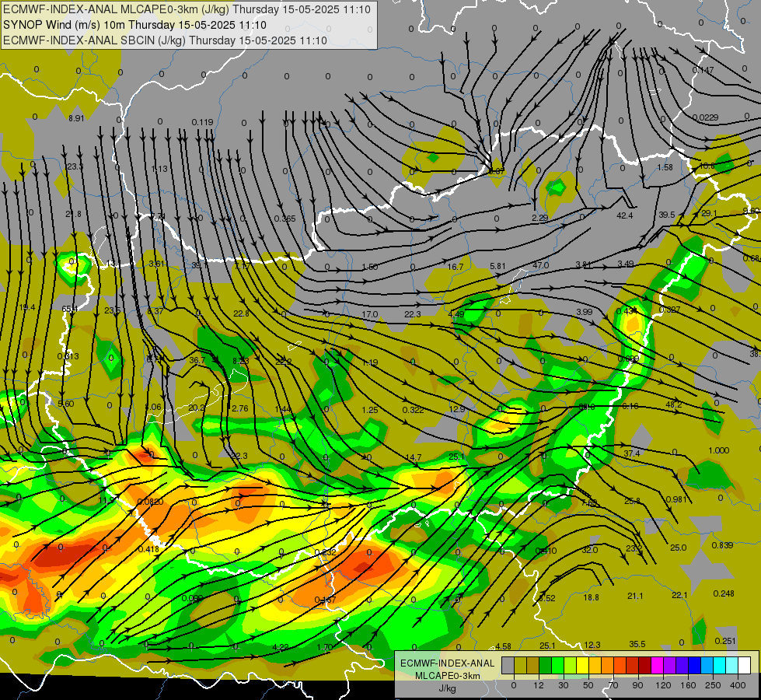Image resolution: width=761 pixels, height=700 pixels.
Task: Pick the deep blue legend swatch
Action: (694, 665)
